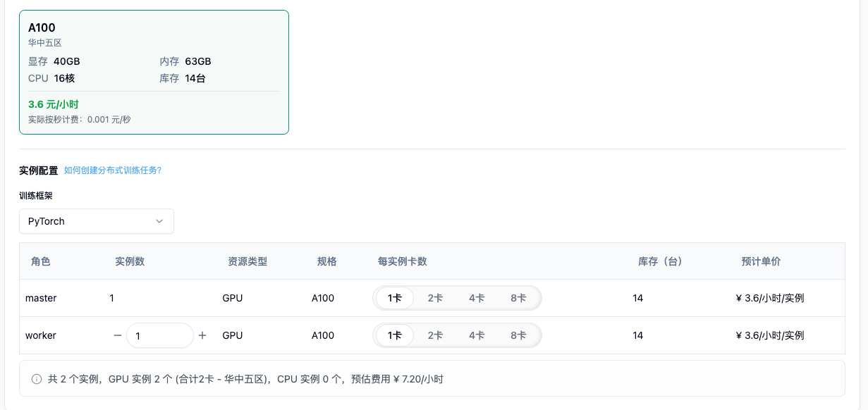Click the 角色 column header

[41, 261]
